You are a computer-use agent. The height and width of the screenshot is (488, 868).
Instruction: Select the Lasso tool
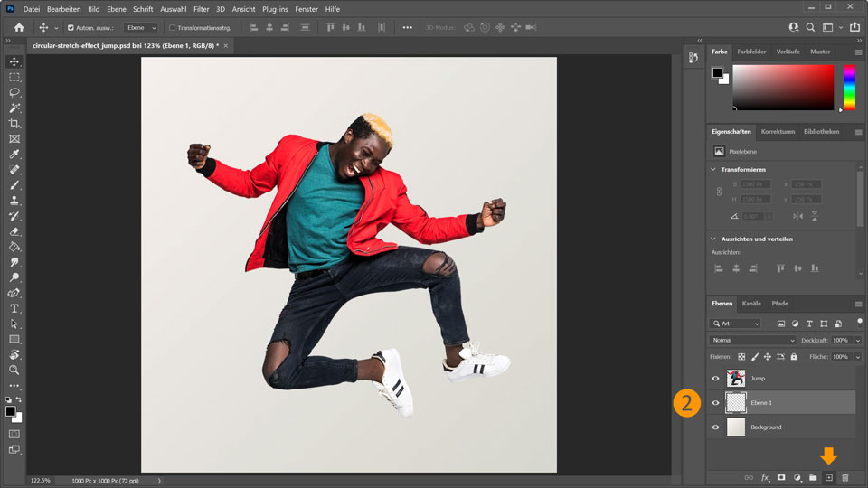coord(14,93)
